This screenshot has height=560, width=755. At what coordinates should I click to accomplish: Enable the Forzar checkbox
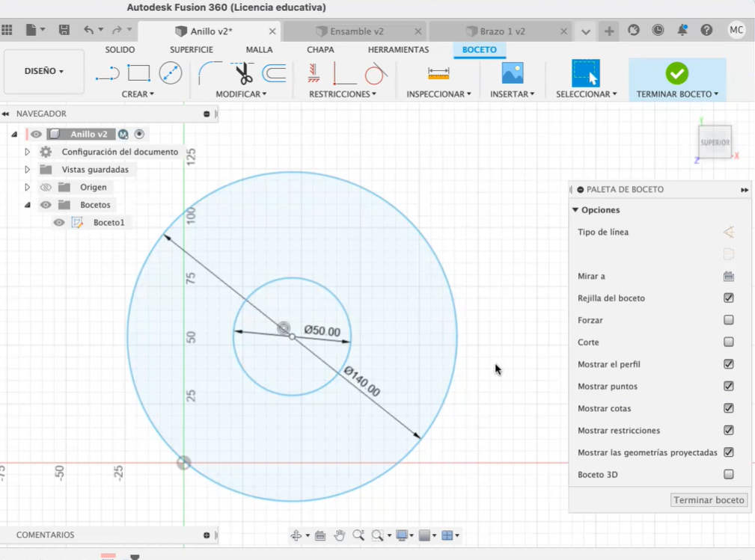coord(729,320)
